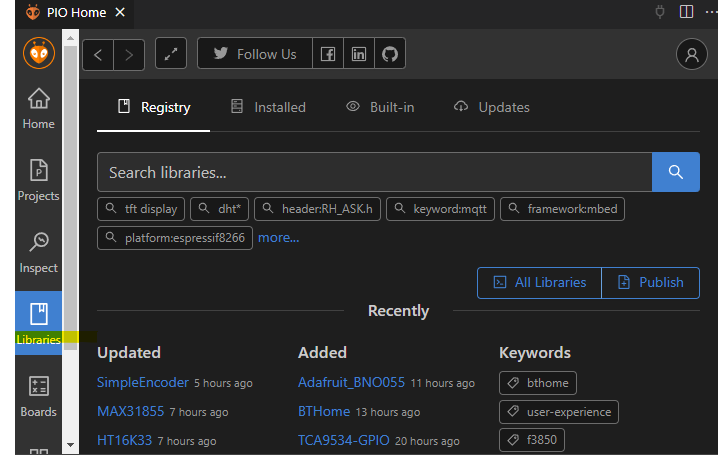This screenshot has width=718, height=455.
Task: Open the Facebook icon link
Action: tap(328, 54)
